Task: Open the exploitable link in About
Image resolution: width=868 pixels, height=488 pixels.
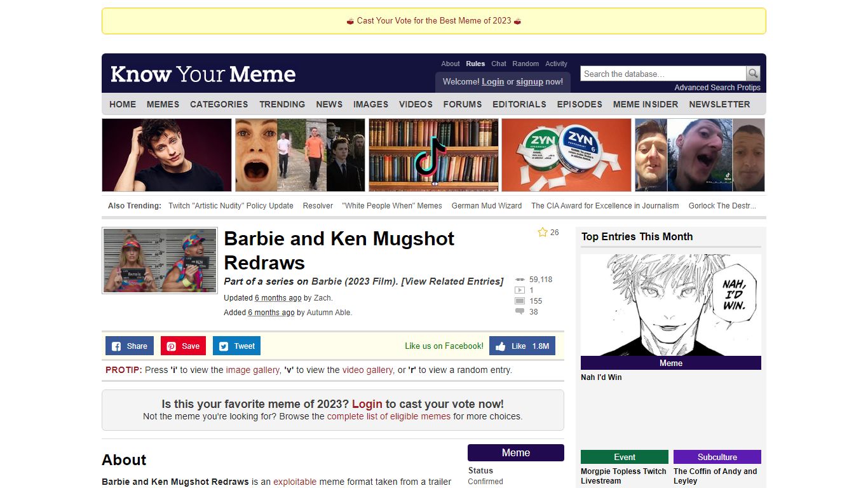Action: pyautogui.click(x=295, y=482)
